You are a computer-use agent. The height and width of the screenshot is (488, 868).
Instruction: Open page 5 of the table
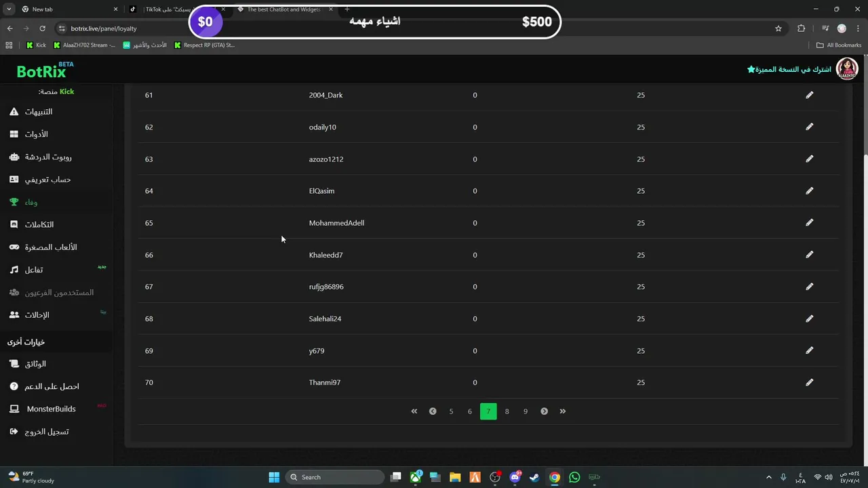451,411
